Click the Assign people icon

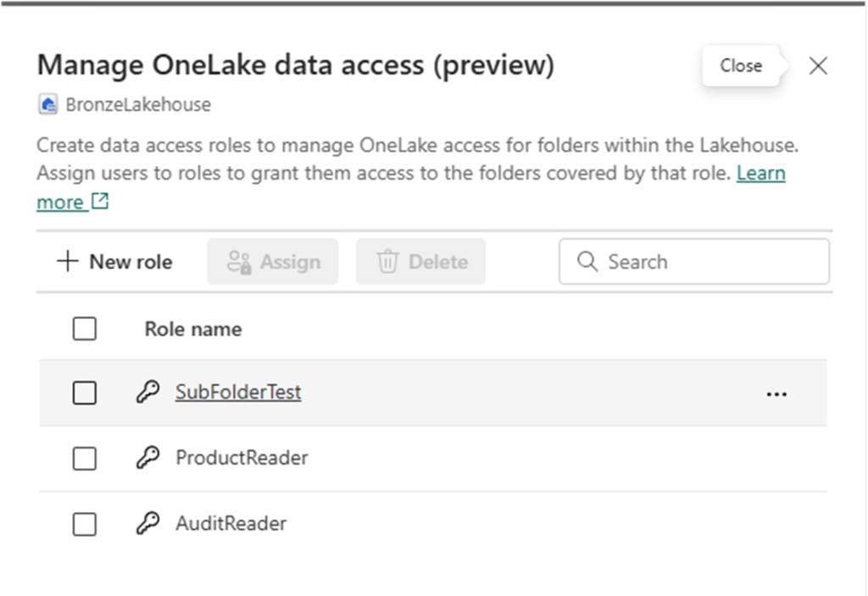(x=239, y=262)
